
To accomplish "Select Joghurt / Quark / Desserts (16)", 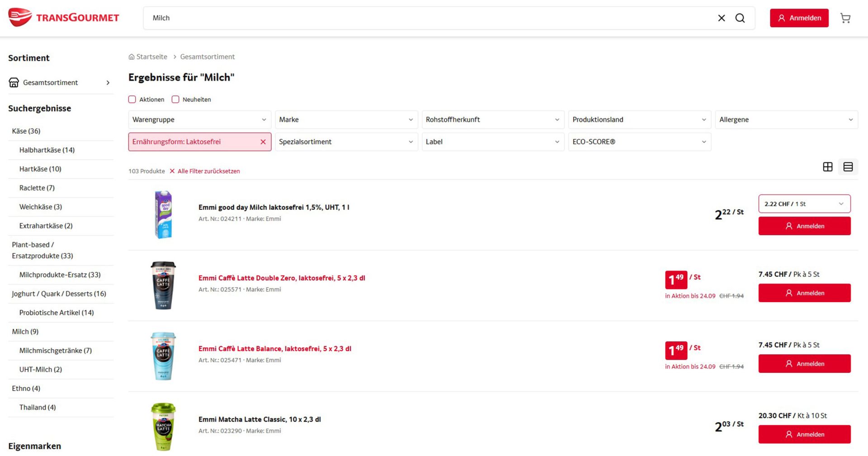I will pyautogui.click(x=59, y=294).
